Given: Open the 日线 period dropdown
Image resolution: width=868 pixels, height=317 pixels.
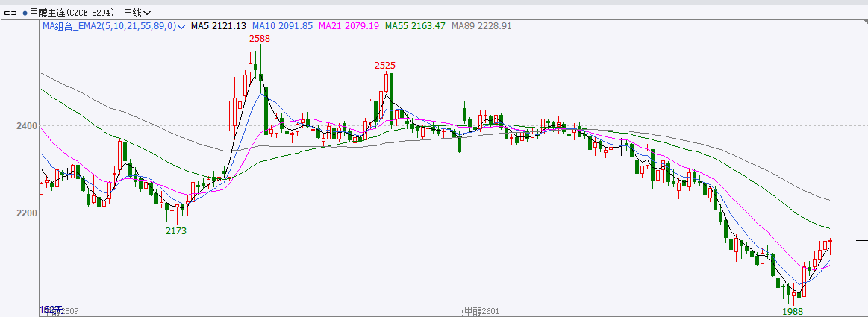Looking at the screenshot, I should 137,13.
